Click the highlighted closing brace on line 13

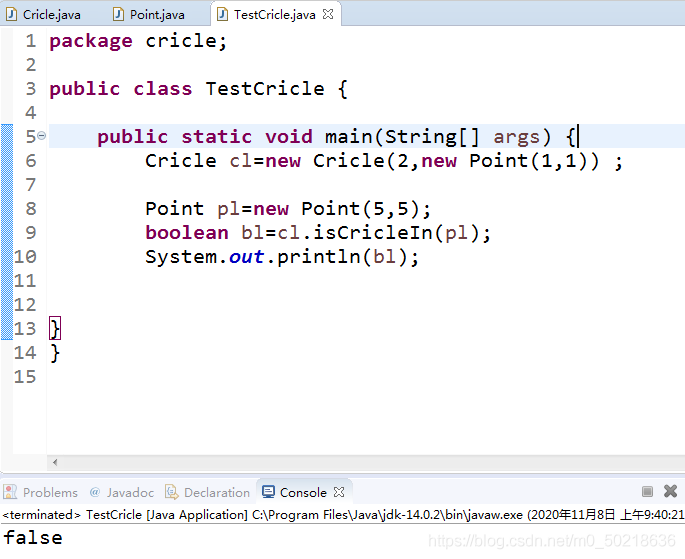55,328
